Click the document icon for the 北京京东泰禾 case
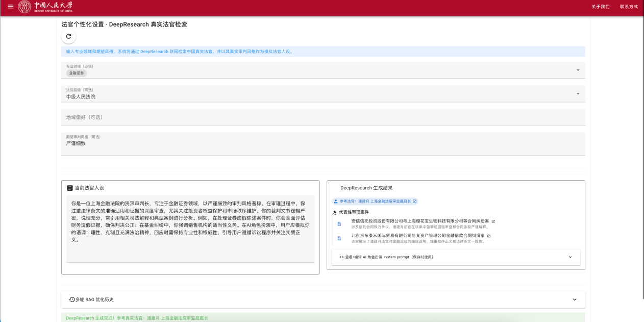This screenshot has width=644, height=322. [x=339, y=238]
